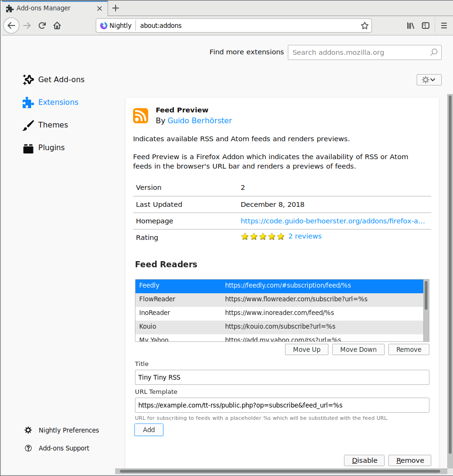This screenshot has width=453, height=476.
Task: Reload the current page
Action: [42, 25]
